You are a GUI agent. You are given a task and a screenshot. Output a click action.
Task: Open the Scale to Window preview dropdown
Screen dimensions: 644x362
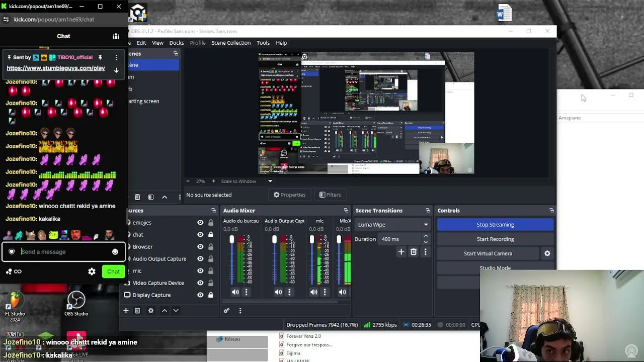click(x=270, y=181)
